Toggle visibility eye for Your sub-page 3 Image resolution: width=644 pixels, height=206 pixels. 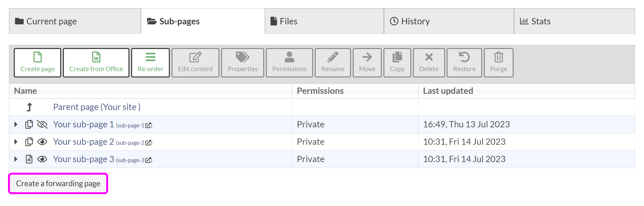(42, 159)
